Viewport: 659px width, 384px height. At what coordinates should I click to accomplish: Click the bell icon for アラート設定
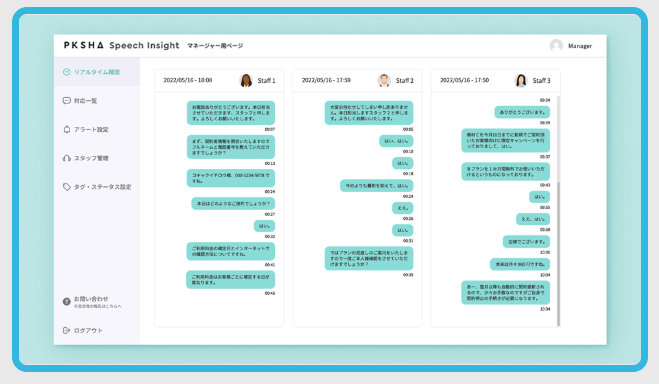[x=66, y=129]
